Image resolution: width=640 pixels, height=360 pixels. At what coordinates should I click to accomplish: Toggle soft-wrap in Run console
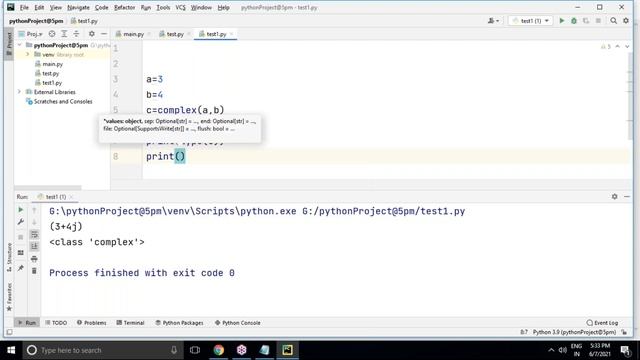click(x=34, y=234)
